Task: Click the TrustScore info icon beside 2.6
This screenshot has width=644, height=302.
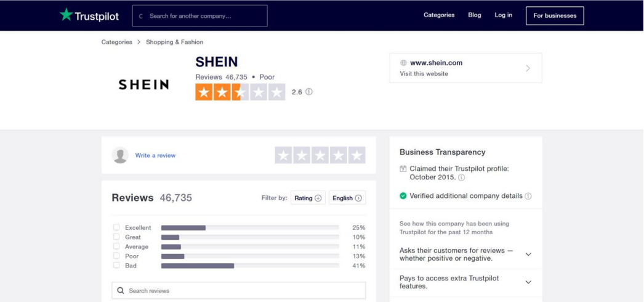Action: 309,92
